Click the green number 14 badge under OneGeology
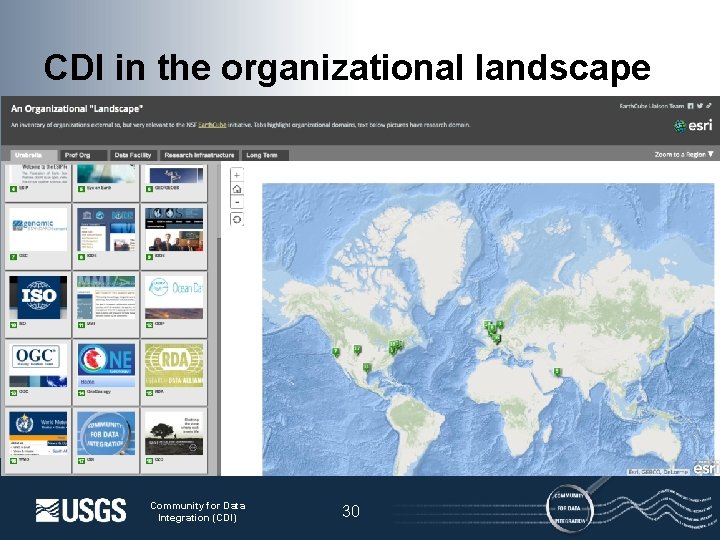720x540 pixels. point(81,393)
